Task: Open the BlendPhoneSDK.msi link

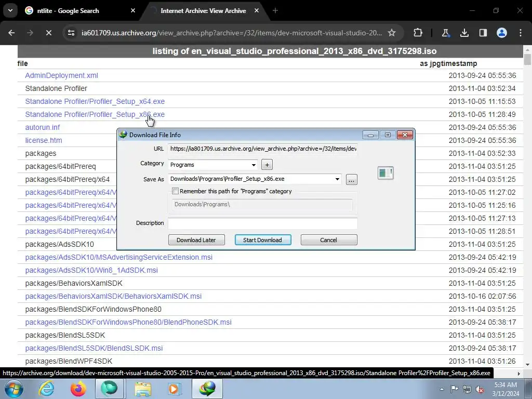Action: point(128,322)
